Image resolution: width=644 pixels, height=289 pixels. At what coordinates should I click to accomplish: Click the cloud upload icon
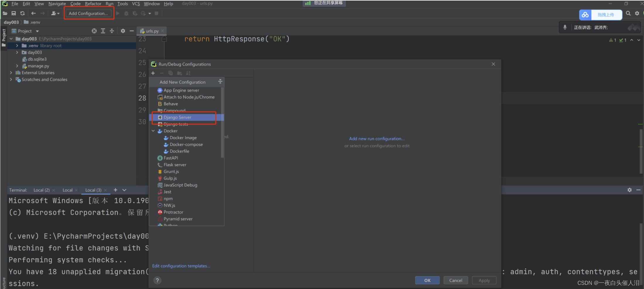(585, 15)
